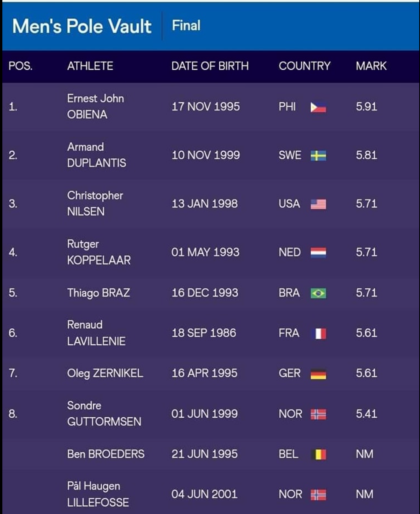This screenshot has height=514, width=420.
Task: Click the ATHLETE column header
Action: click(90, 66)
